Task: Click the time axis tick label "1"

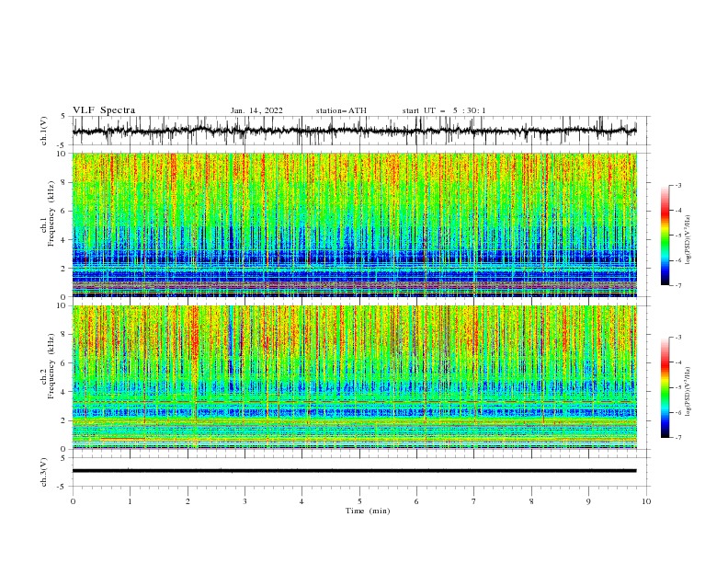Action: point(130,501)
